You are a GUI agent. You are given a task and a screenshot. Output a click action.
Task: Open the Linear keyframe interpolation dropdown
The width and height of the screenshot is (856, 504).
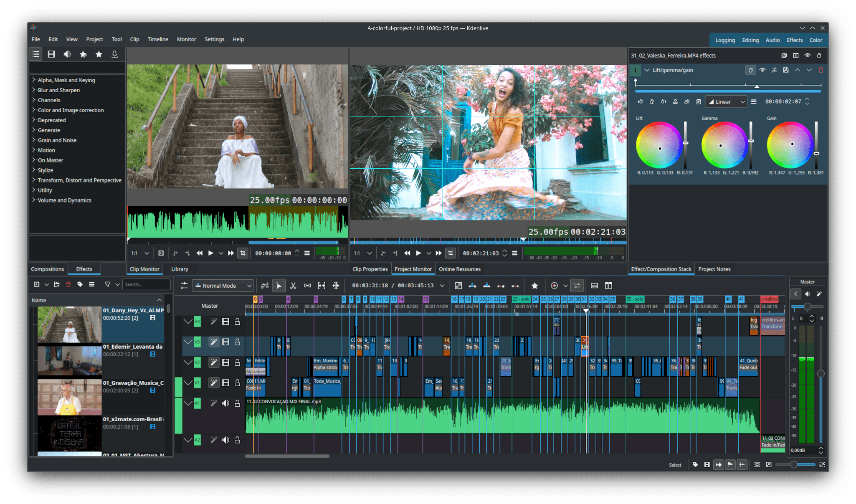coord(727,102)
